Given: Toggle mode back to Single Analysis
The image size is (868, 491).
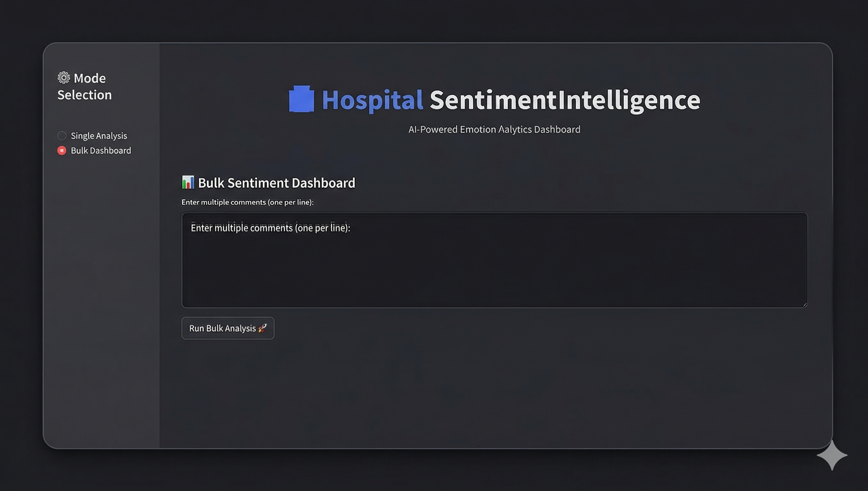Looking at the screenshot, I should [99, 136].
